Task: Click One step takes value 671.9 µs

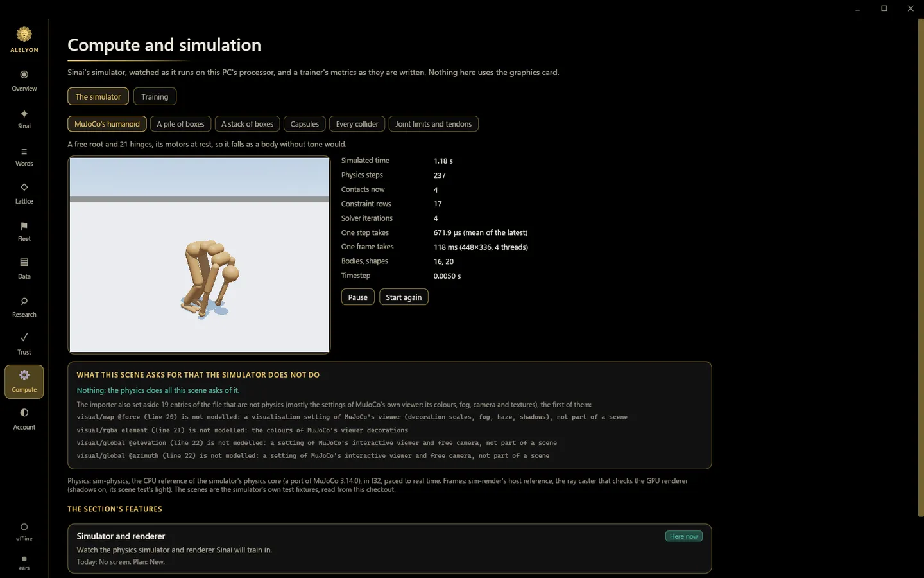Action: (x=481, y=233)
